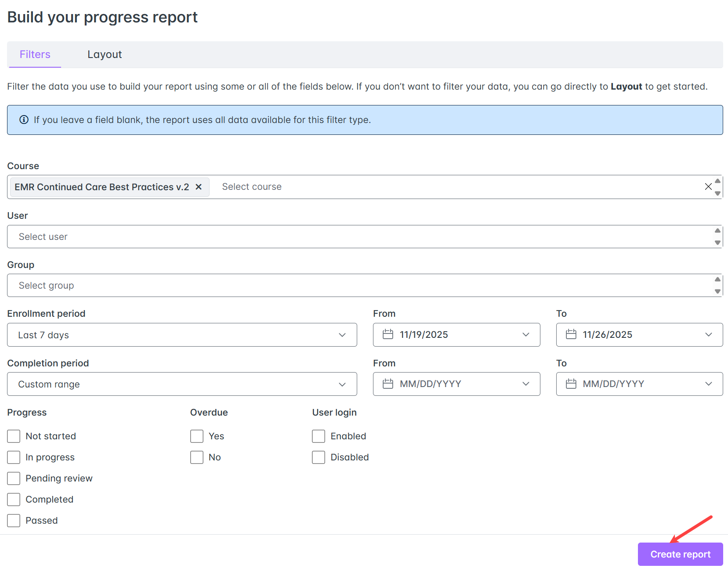Expand the Enrollment To date 11/26/2025 chevron
The width and height of the screenshot is (728, 572).
point(708,335)
